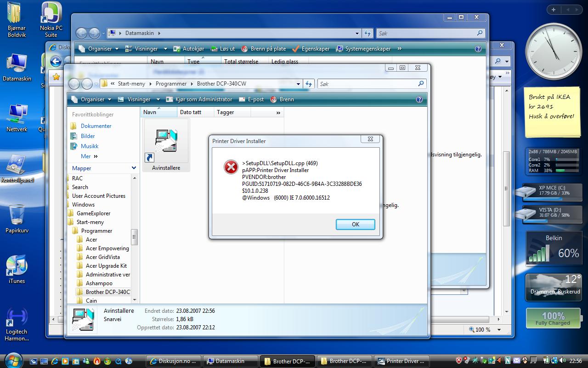Viewport: 588px width, 368px height.
Task: Open Visninger dropdown in Brother DCP-340CW window
Action: coord(139,99)
